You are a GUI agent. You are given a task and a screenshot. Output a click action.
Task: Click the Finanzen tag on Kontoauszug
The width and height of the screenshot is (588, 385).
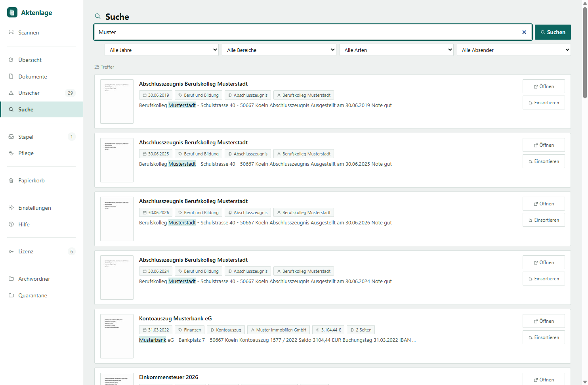tap(190, 330)
